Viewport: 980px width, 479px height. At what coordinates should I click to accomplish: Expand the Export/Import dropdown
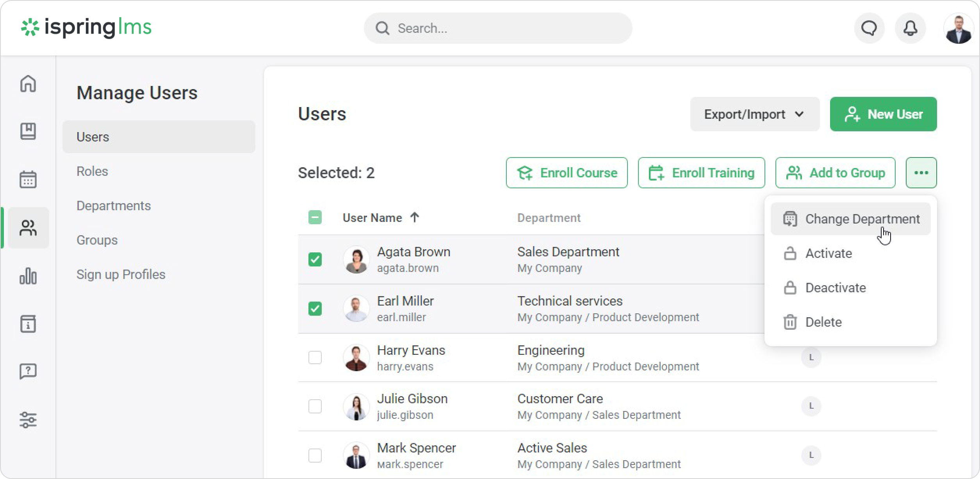(x=754, y=114)
